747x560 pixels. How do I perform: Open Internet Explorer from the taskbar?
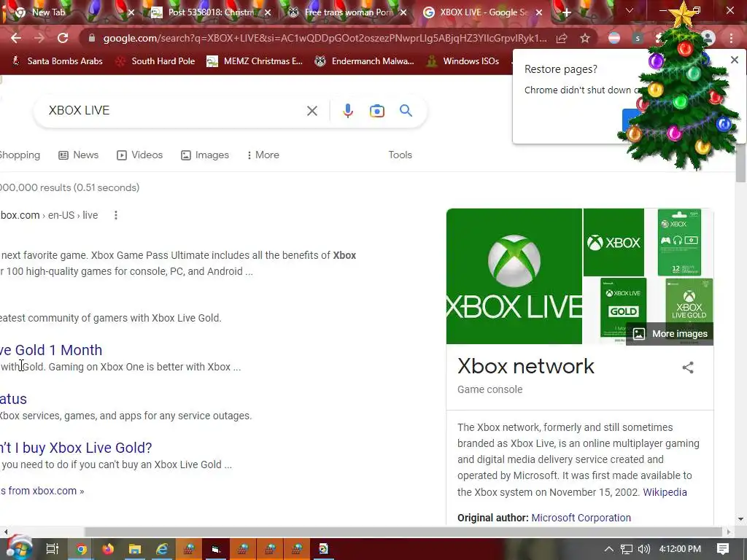click(162, 549)
